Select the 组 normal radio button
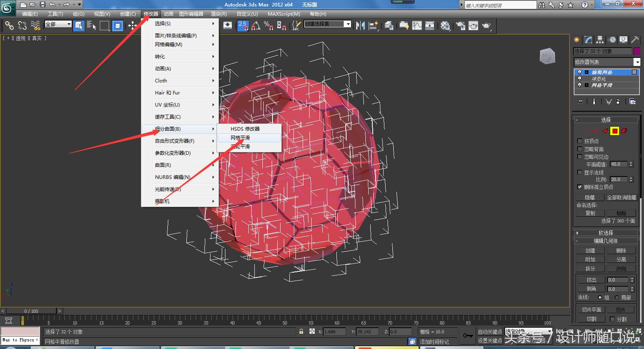Viewport: 644px width, 349px height. tap(600, 297)
